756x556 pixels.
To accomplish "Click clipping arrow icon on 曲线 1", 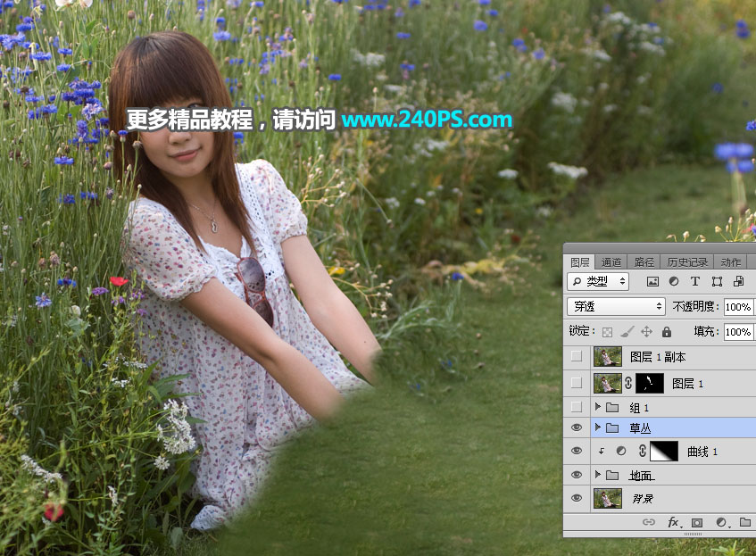I will click(602, 452).
